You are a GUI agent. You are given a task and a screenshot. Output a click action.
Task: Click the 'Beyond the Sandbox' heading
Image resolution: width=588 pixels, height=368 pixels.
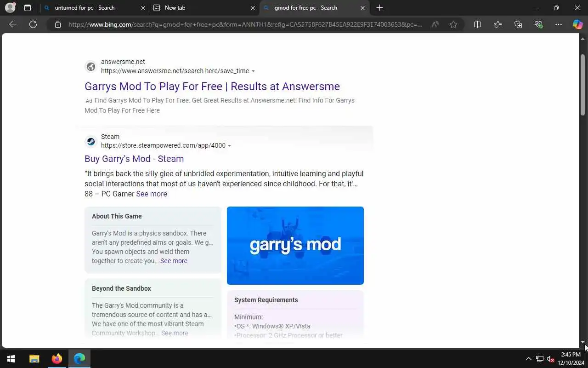(121, 288)
